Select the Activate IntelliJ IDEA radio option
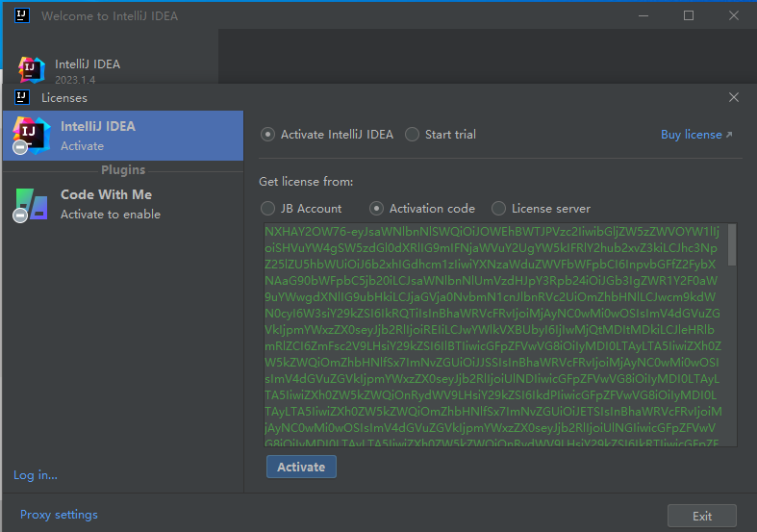This screenshot has width=757, height=532. click(x=268, y=135)
